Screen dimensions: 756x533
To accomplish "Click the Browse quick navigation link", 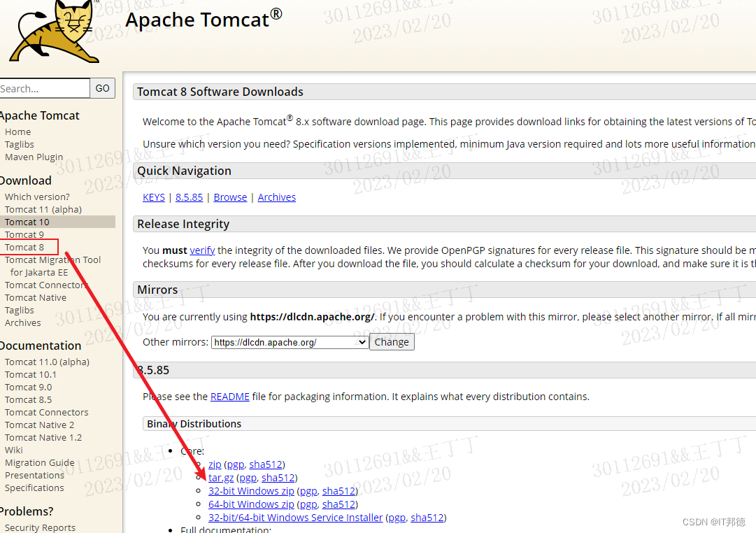I will [x=230, y=197].
